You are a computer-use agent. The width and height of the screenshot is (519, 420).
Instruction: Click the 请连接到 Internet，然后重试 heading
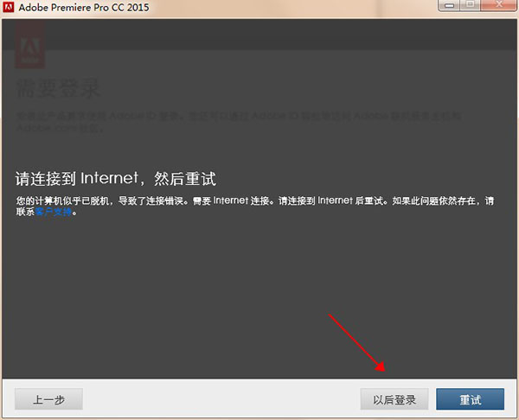[x=115, y=179]
